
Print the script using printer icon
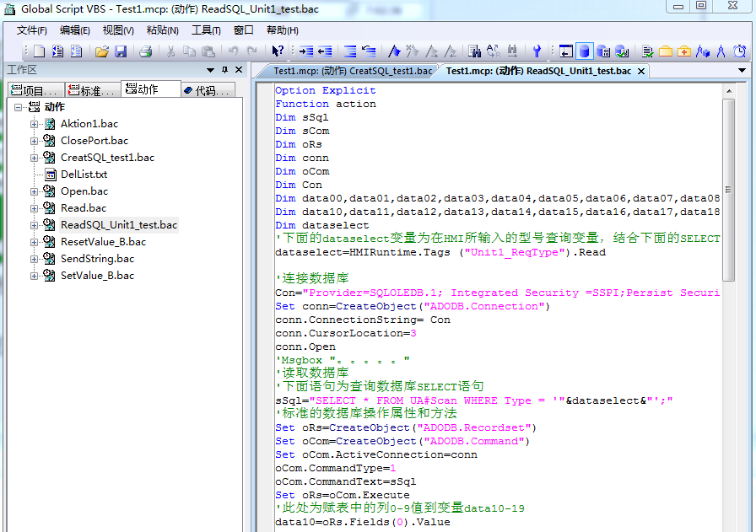(x=146, y=51)
